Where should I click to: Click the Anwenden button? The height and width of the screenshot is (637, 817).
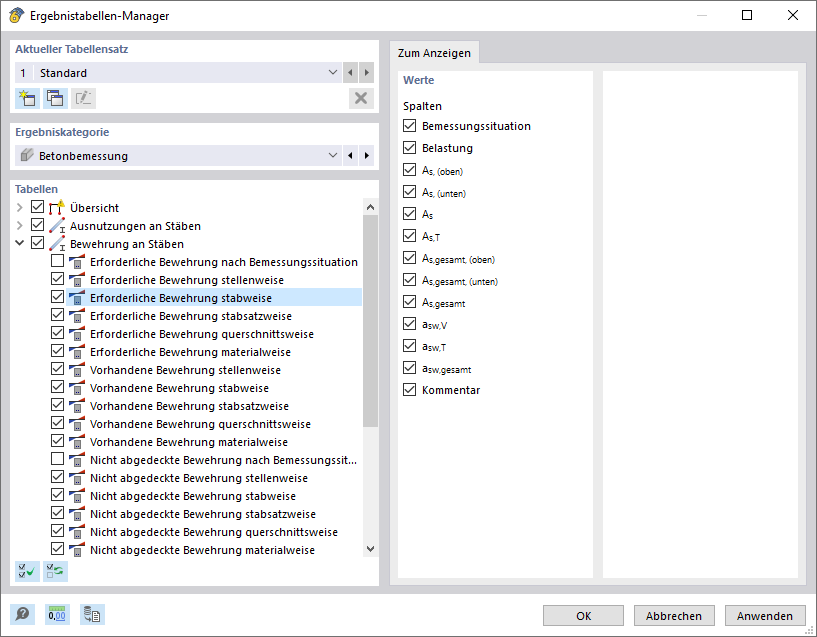765,616
